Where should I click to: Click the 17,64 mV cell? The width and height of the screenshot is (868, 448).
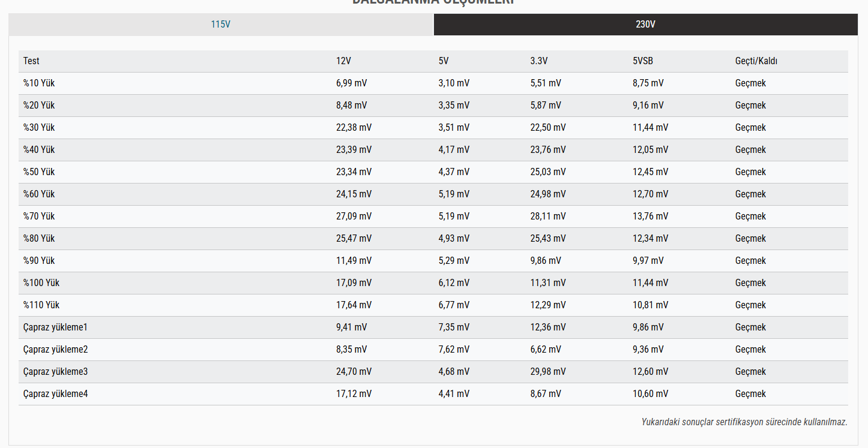[354, 305]
